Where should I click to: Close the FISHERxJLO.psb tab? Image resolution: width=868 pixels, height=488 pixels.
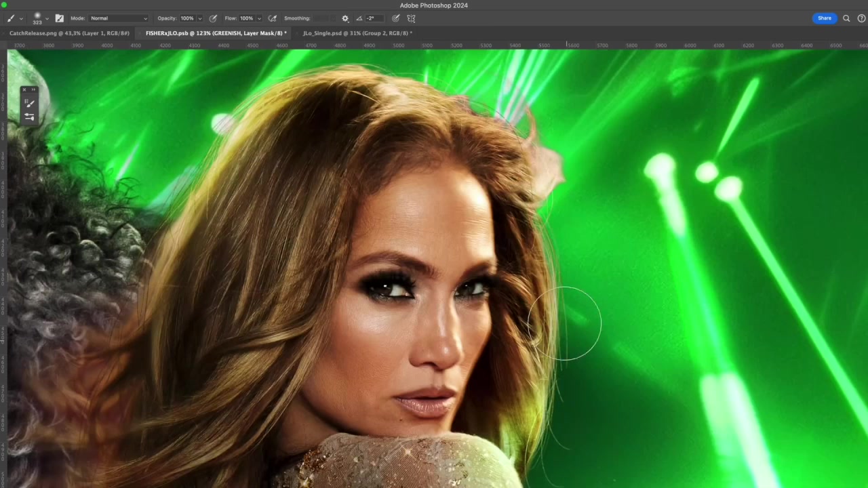pos(140,33)
